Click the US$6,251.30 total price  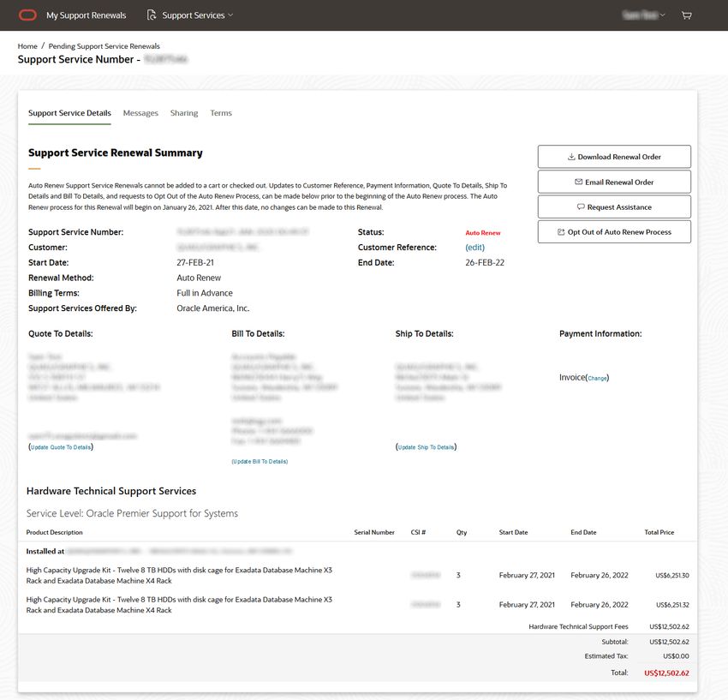click(x=672, y=575)
